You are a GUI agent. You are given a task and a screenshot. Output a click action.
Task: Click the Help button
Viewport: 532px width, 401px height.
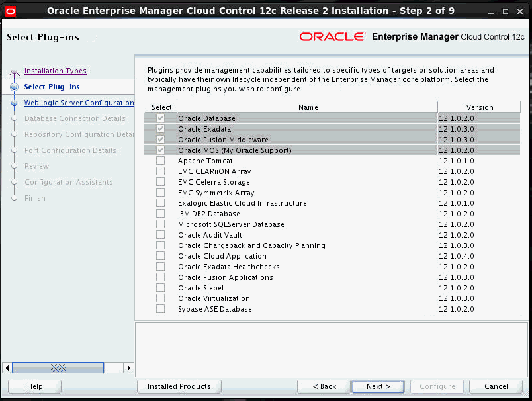point(34,386)
